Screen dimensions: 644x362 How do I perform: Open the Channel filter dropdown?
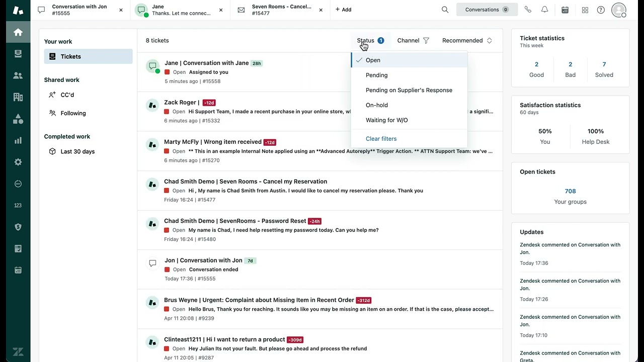pyautogui.click(x=413, y=40)
